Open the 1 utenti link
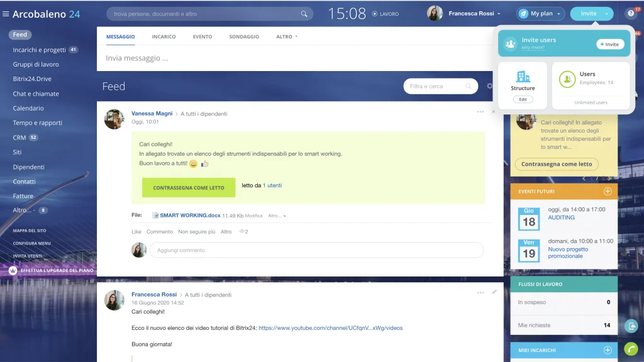The width and height of the screenshot is (644, 362). (272, 185)
